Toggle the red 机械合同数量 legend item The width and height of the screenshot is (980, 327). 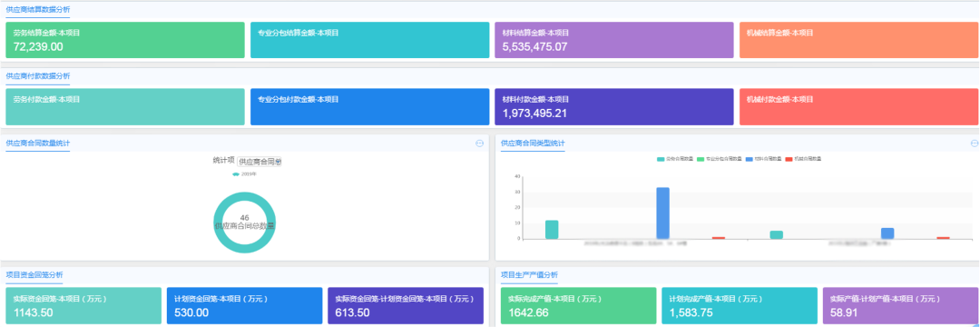[x=803, y=160]
